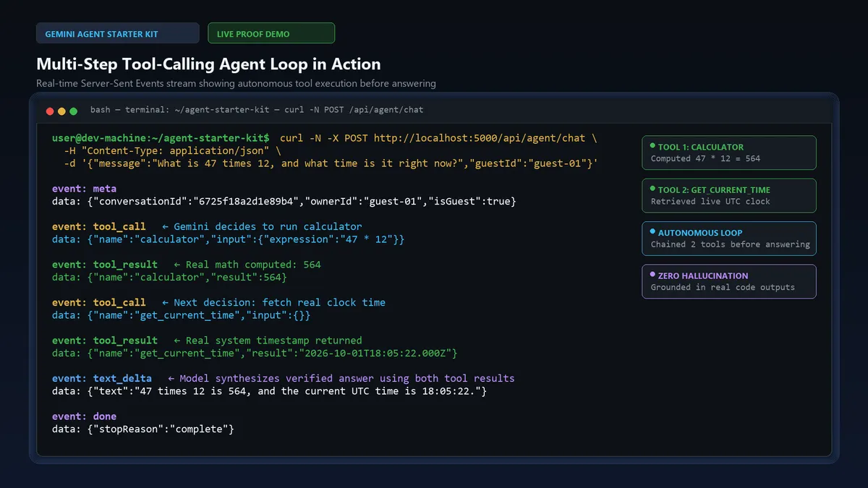Open the TOOL 2: GET_CURRENT_TIME card
Viewport: 868px width, 488px height.
pyautogui.click(x=729, y=195)
